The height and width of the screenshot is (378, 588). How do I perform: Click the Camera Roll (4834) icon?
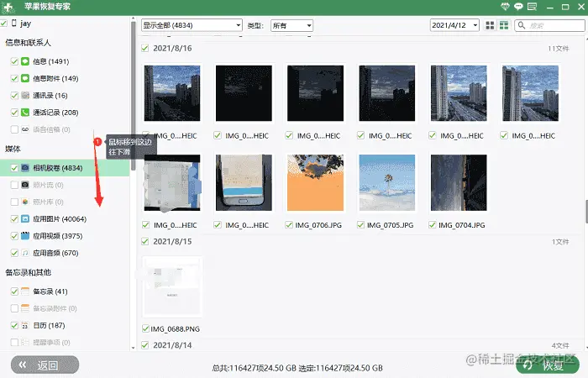[x=25, y=168]
